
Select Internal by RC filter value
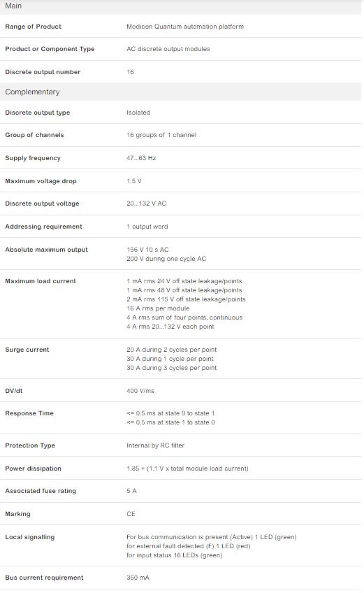click(155, 445)
